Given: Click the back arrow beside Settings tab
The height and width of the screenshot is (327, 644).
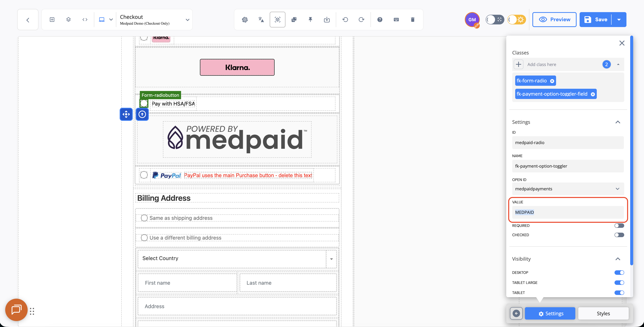Looking at the screenshot, I should [516, 314].
